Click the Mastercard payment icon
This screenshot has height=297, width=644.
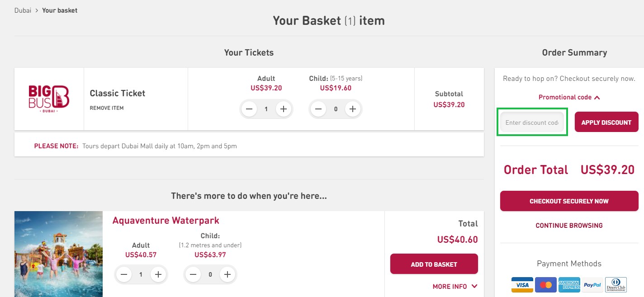point(546,285)
